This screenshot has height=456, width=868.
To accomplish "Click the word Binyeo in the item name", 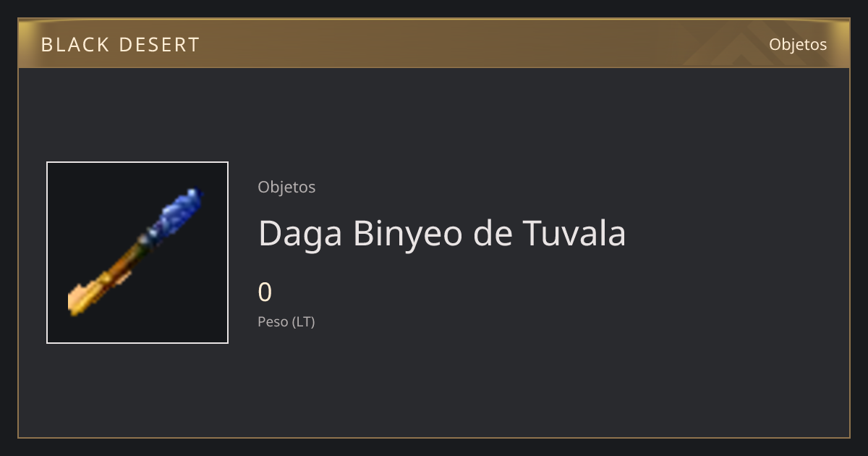I will tap(407, 235).
